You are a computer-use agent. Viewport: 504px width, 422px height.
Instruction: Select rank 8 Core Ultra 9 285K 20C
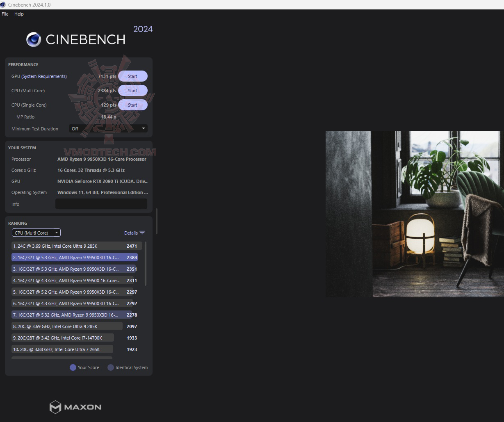[74, 326]
